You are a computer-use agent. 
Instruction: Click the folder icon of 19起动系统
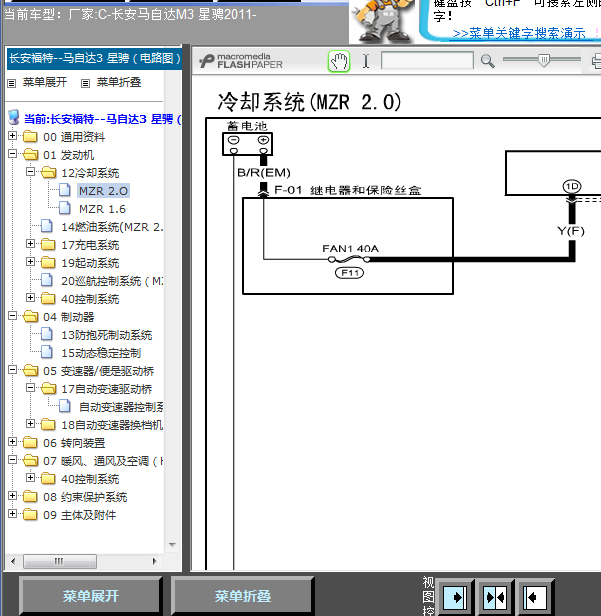[x=48, y=262]
